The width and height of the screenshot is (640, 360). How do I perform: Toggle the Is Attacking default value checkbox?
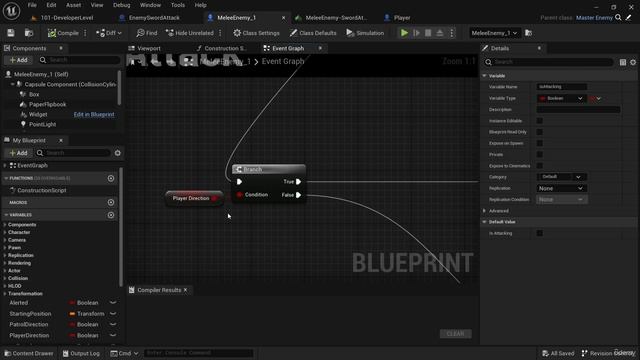tap(540, 233)
